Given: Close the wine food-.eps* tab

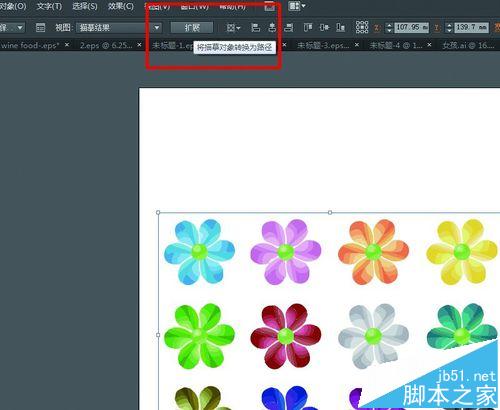Looking at the screenshot, I should (x=67, y=44).
